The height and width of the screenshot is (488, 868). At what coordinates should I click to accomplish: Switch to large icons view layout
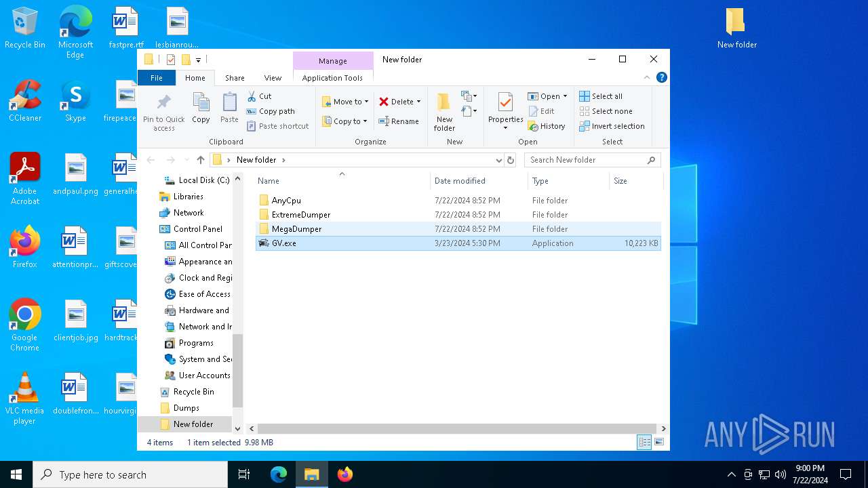658,443
